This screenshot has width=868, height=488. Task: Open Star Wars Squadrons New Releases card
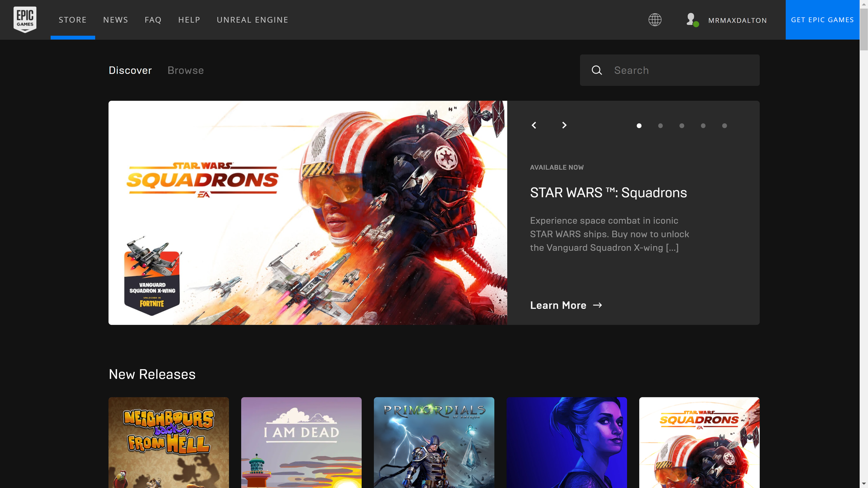click(x=699, y=443)
